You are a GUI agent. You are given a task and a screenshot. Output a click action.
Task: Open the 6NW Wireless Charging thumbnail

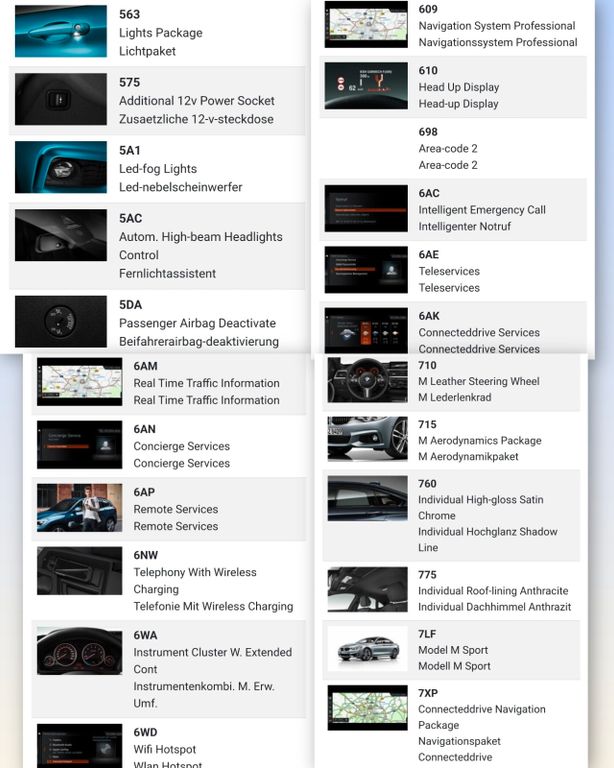pos(79,571)
